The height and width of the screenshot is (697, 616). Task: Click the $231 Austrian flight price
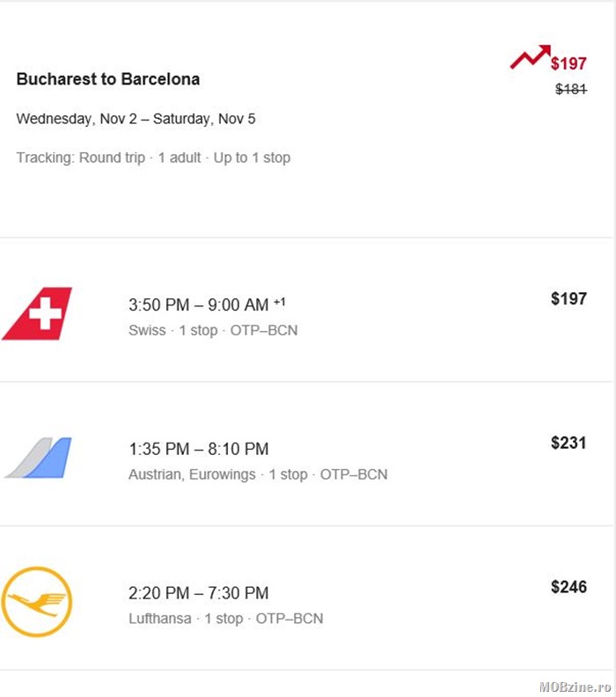[568, 443]
